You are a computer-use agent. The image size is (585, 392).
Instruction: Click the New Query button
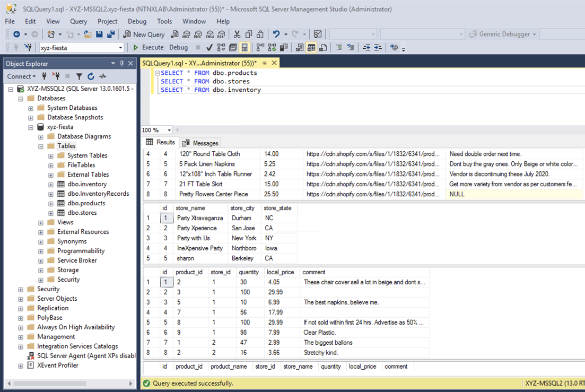point(144,34)
